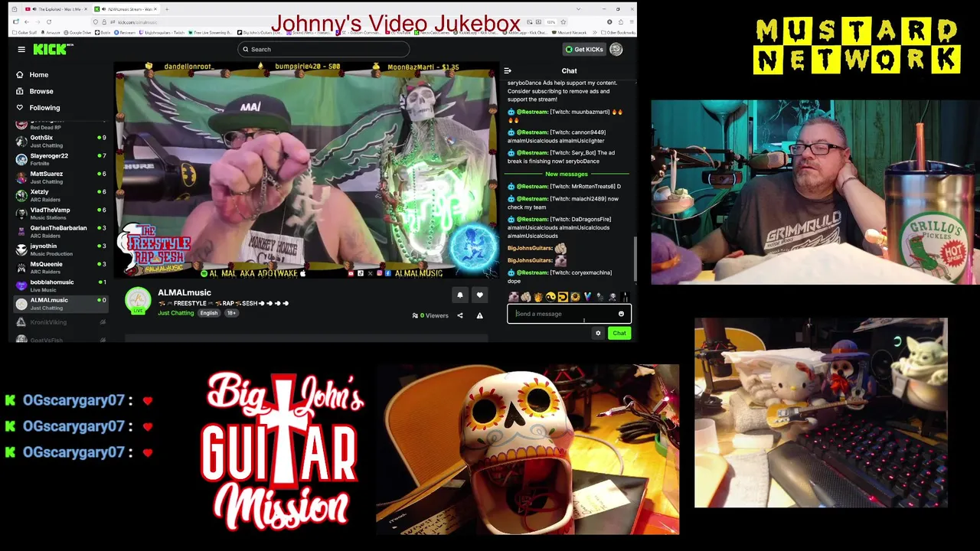Open MsQueenie channel in sidebar
The image size is (980, 551).
click(x=60, y=267)
